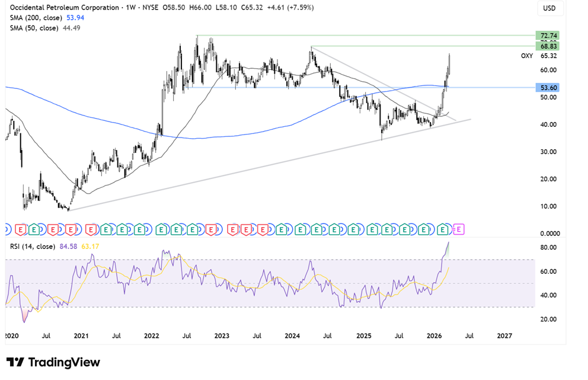The height and width of the screenshot is (380, 588).
Task: Click the 2024 label on the time axis
Action: click(x=292, y=336)
